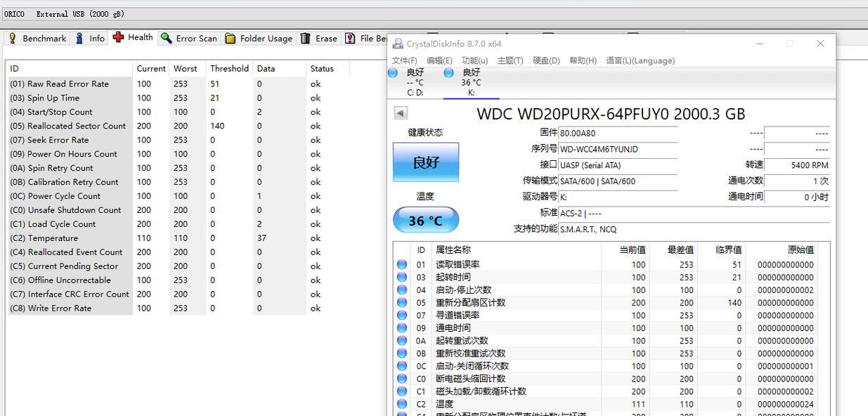Click status circle for 0B 重新校准重试次数
This screenshot has height=416, width=868.
click(x=402, y=353)
